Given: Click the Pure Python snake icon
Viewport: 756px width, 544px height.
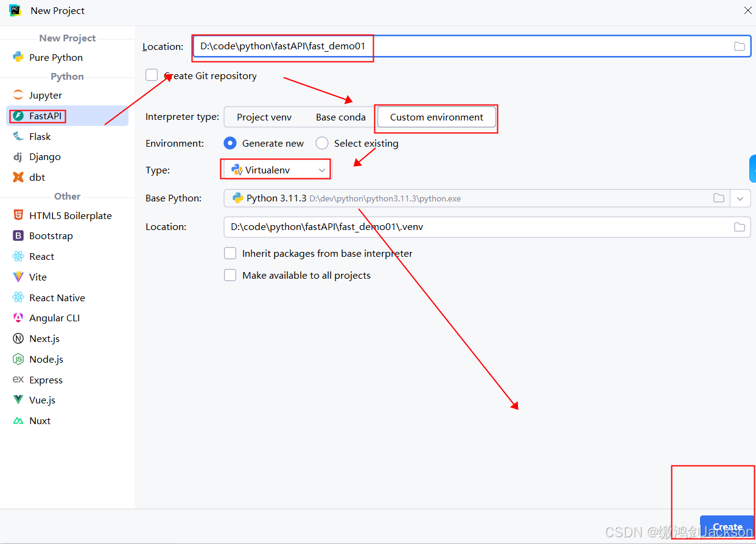Looking at the screenshot, I should click(x=18, y=57).
